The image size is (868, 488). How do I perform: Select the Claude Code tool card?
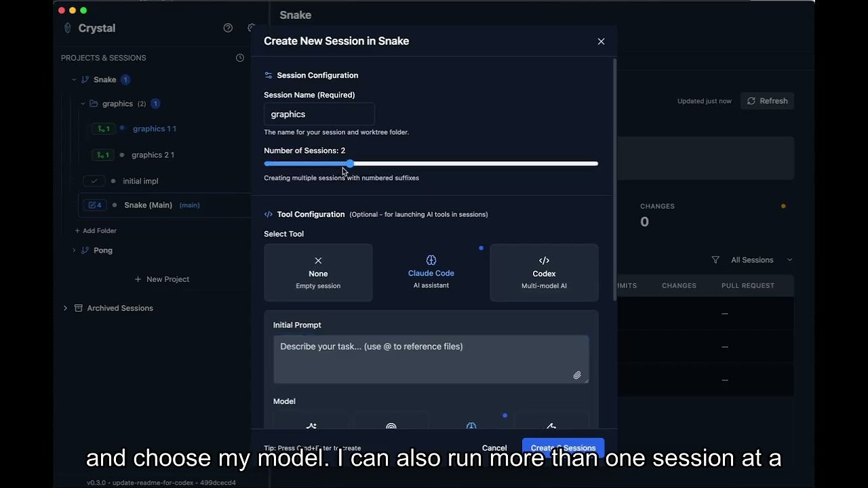(x=431, y=272)
